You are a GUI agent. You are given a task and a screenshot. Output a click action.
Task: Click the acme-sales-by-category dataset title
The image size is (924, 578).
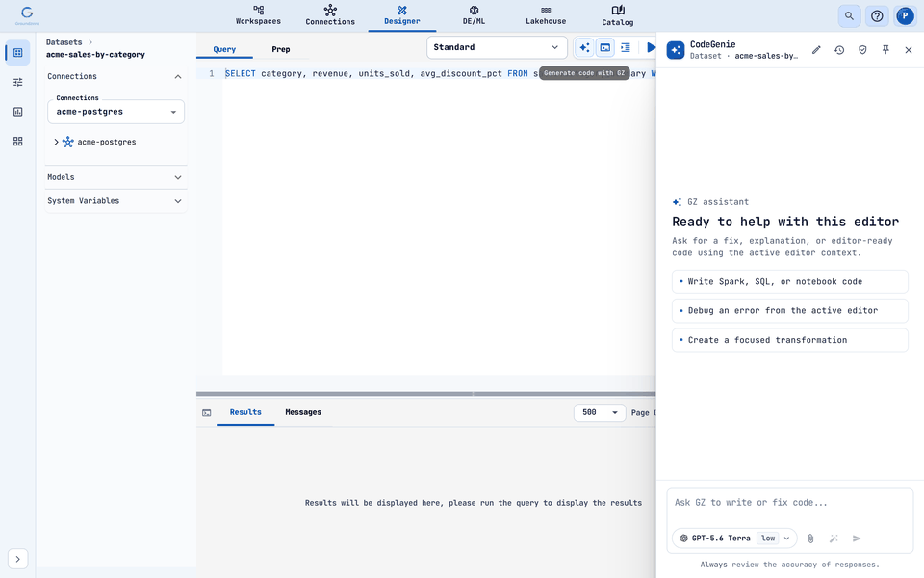95,54
